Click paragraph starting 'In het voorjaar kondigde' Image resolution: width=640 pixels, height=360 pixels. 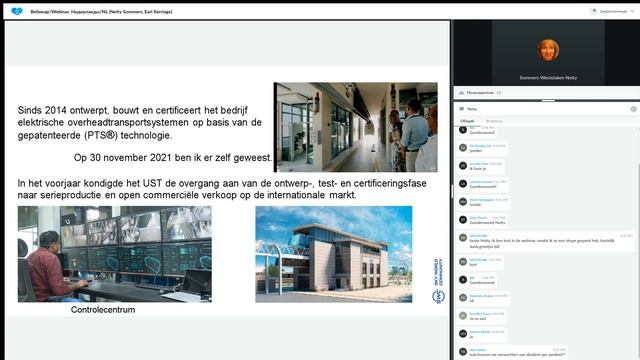[x=222, y=189]
